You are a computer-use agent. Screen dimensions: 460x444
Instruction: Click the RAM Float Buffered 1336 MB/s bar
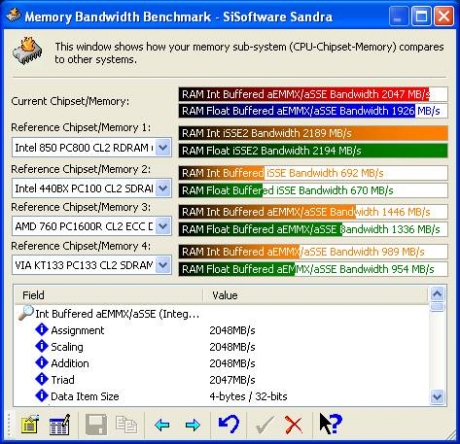313,229
